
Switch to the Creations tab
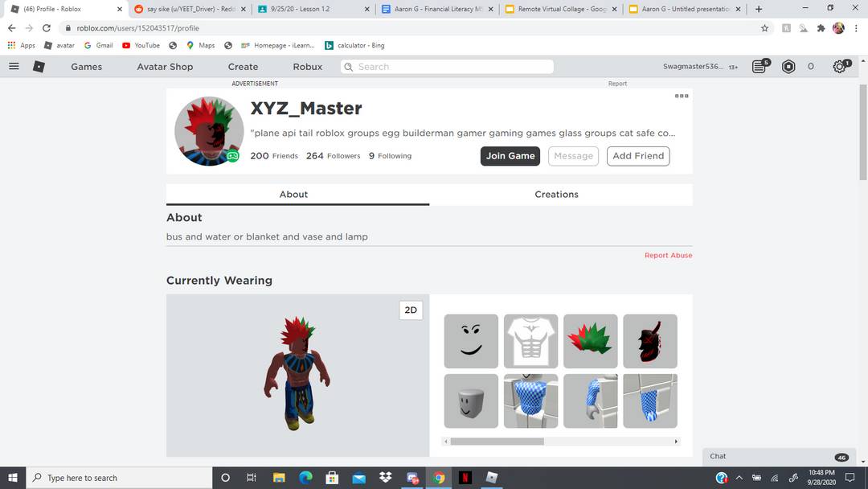coord(556,195)
